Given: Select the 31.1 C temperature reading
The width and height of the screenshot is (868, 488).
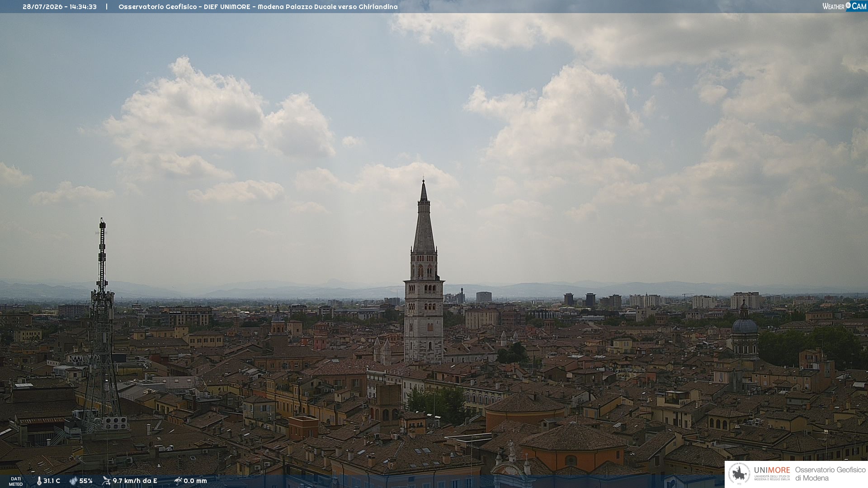Looking at the screenshot, I should coord(52,481).
